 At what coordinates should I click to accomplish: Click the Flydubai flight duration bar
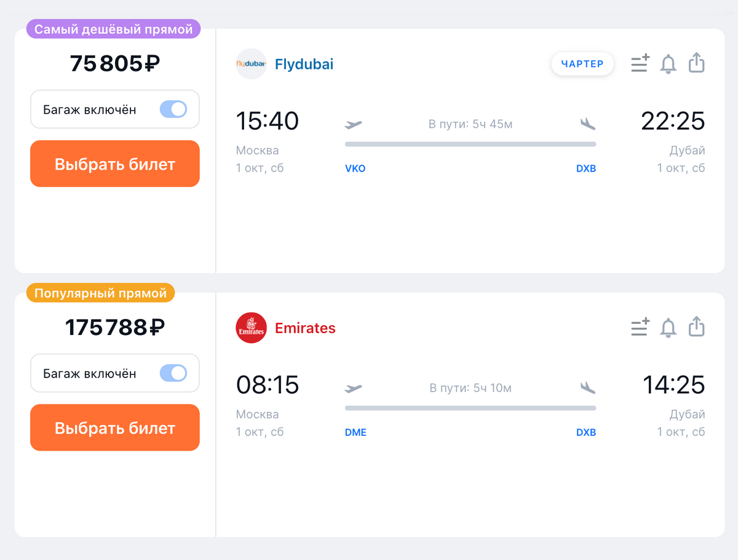pos(470,144)
